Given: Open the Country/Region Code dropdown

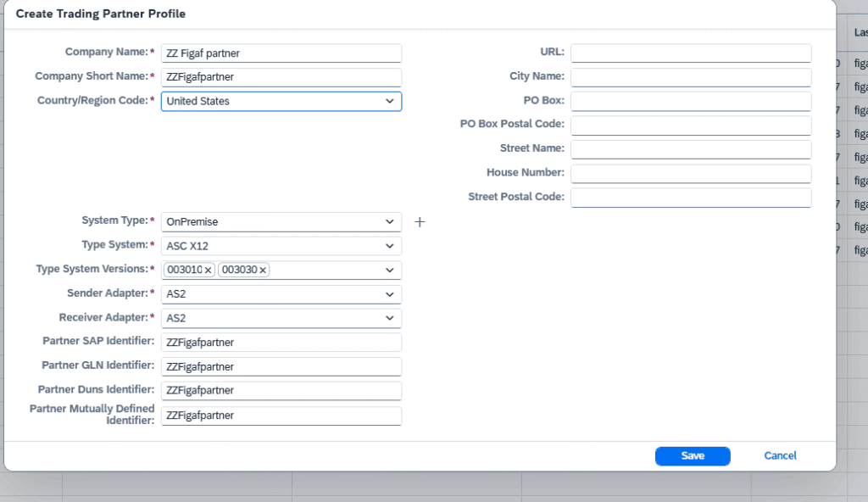Looking at the screenshot, I should [390, 102].
